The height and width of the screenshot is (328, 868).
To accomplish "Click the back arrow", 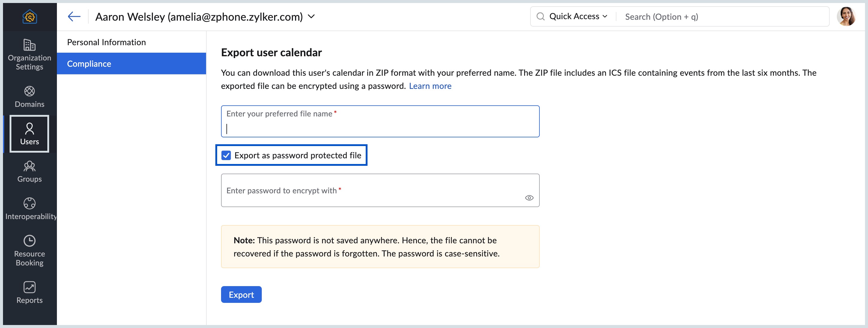I will coord(74,16).
